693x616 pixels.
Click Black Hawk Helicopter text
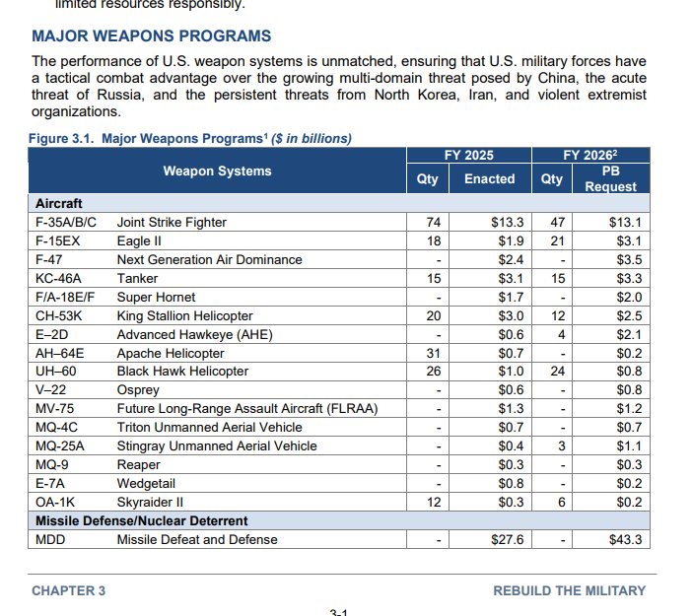point(182,372)
